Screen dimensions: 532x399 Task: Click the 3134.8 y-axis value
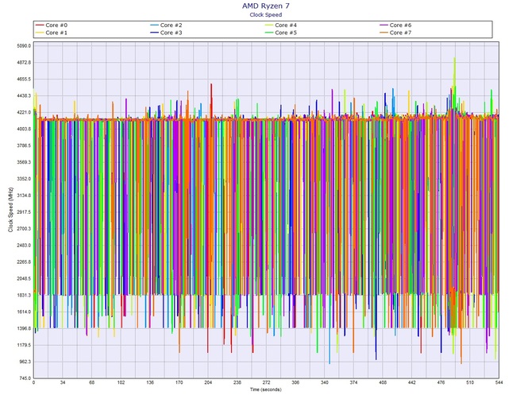pyautogui.click(x=24, y=196)
